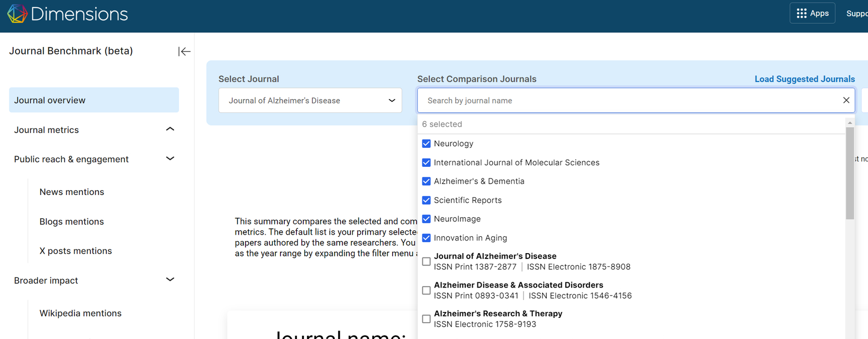Check Alzheimer's Research & Therapy option
This screenshot has height=339, width=868.
point(426,319)
